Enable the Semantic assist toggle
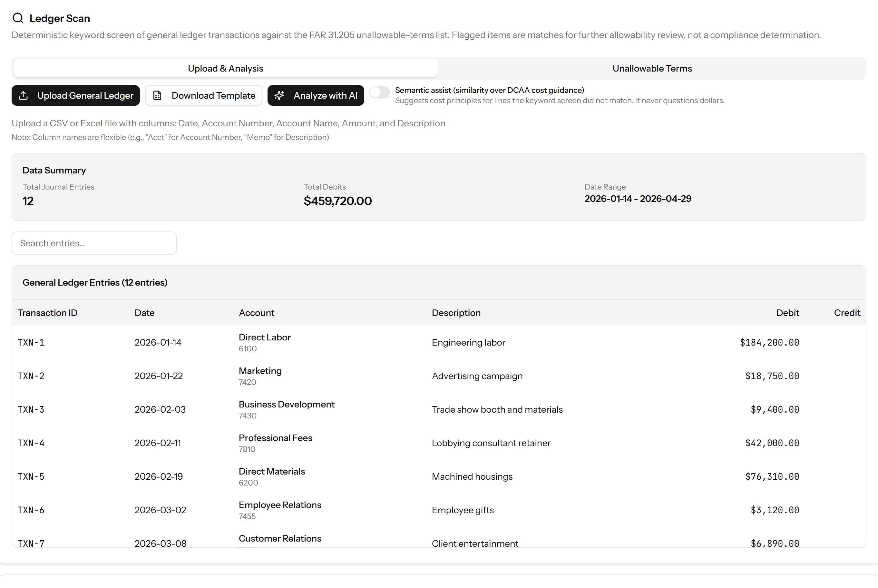Screen dimensions: 878x588 pos(380,92)
